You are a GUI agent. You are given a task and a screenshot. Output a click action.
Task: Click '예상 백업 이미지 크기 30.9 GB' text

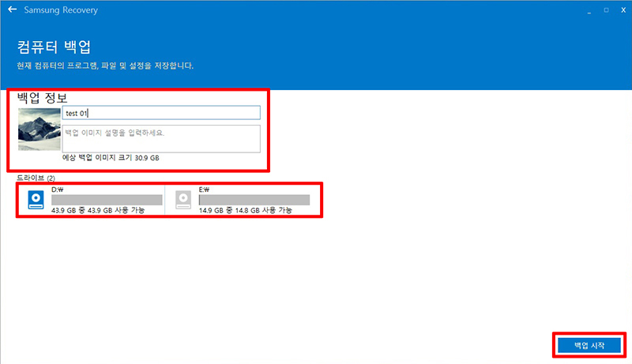(x=111, y=158)
